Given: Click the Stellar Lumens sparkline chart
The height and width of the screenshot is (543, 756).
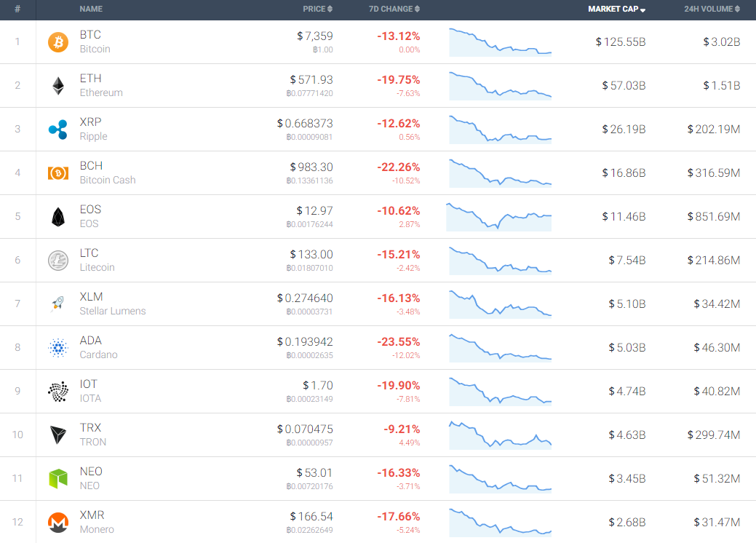Looking at the screenshot, I should pos(500,304).
